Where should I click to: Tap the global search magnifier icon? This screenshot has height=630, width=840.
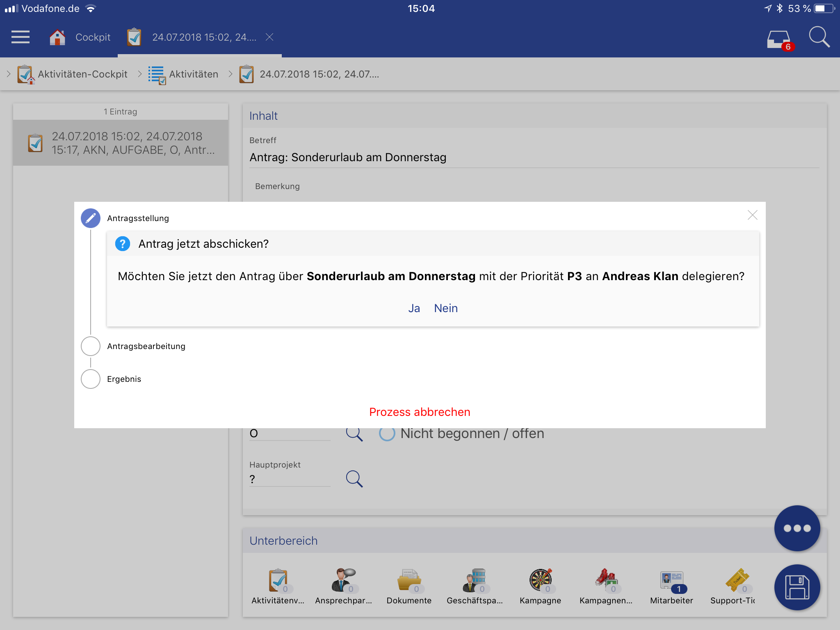pyautogui.click(x=819, y=38)
